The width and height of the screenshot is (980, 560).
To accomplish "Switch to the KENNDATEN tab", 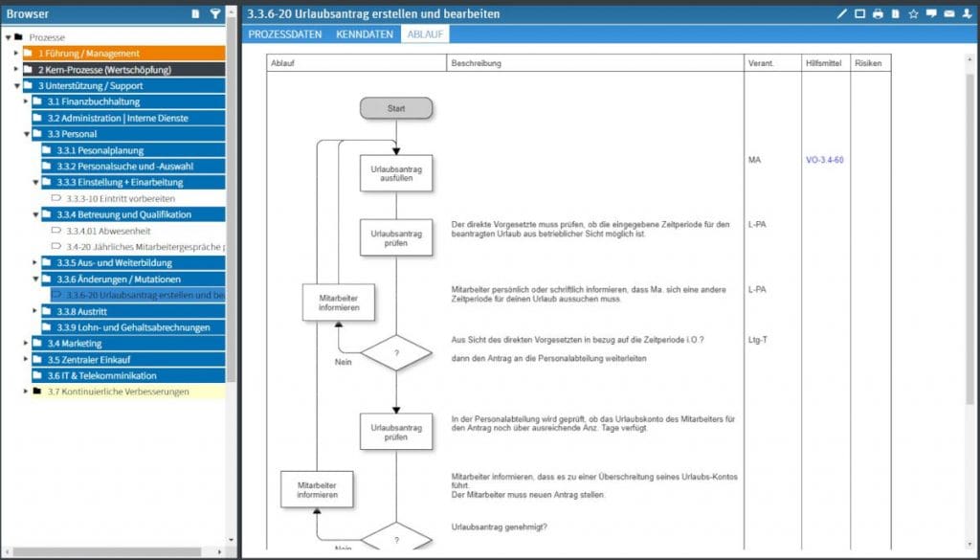I will click(x=364, y=34).
